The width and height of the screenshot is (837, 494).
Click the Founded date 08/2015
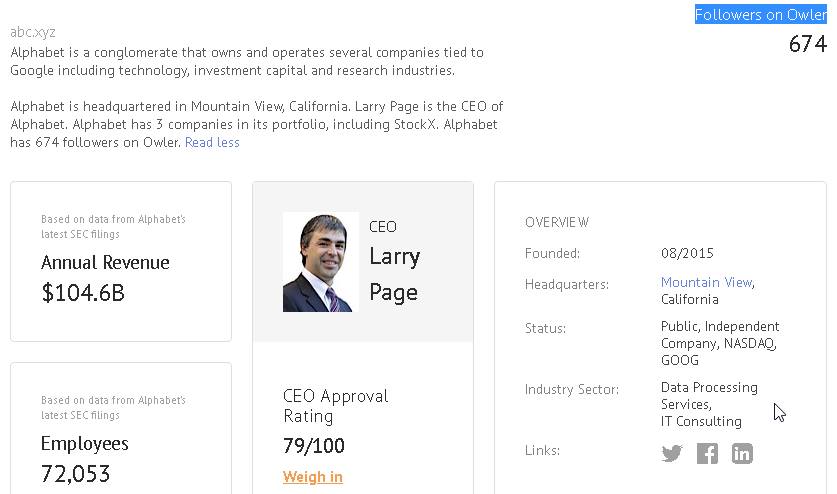(687, 253)
